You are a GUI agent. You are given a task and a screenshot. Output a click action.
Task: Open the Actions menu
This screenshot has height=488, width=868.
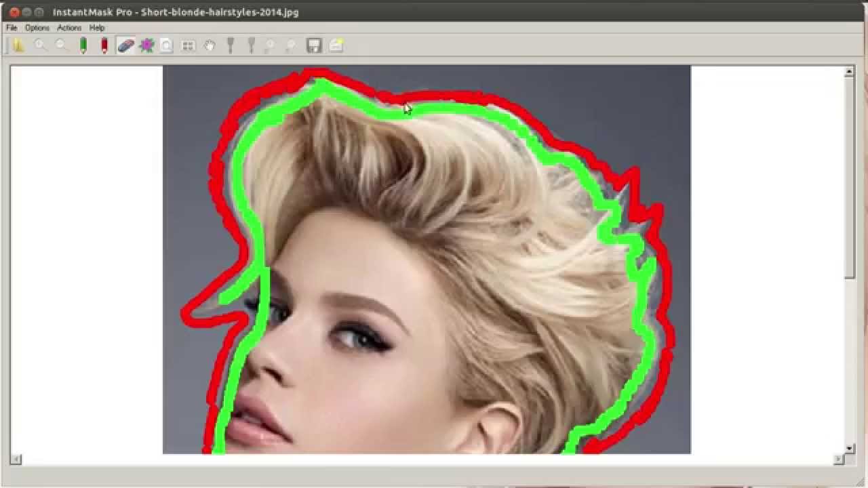tap(69, 28)
